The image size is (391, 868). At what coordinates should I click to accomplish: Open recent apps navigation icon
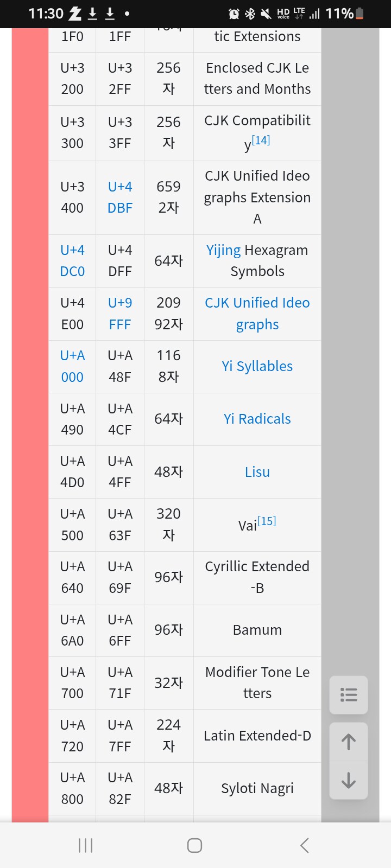pyautogui.click(x=86, y=845)
